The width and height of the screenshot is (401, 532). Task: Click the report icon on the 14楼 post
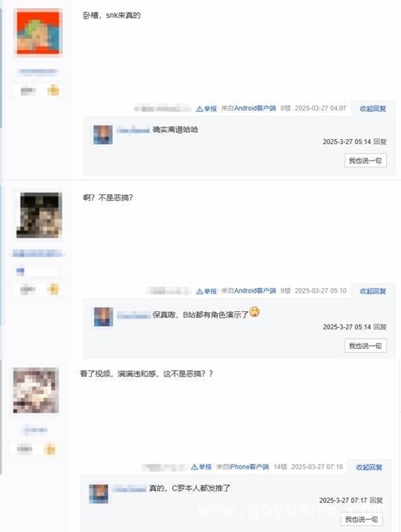pyautogui.click(x=194, y=467)
